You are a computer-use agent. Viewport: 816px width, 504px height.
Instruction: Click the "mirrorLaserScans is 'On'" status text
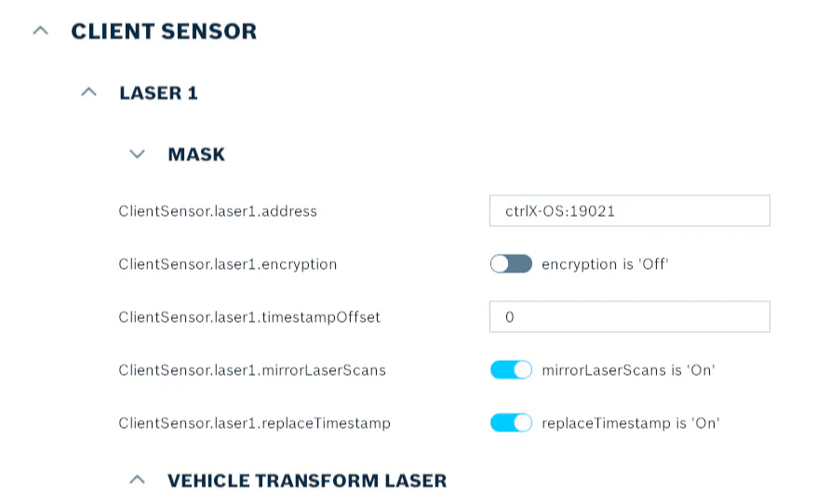tap(628, 370)
